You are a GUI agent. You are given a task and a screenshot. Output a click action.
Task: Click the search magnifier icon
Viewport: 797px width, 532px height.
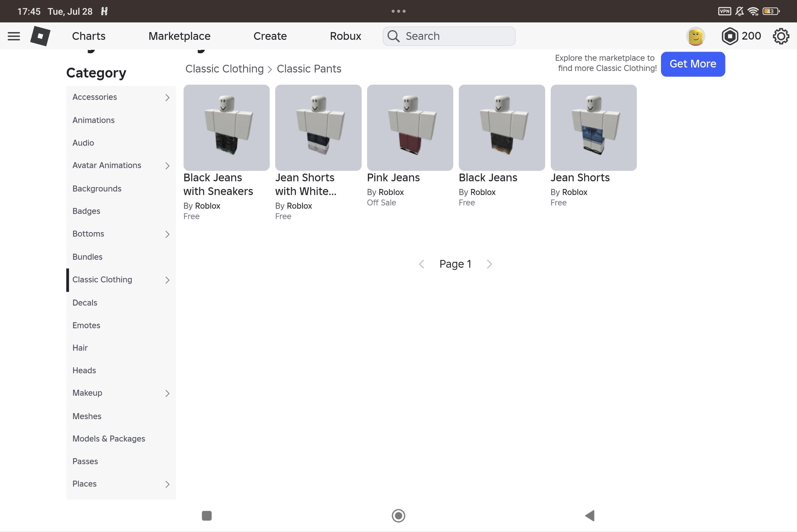pos(394,36)
